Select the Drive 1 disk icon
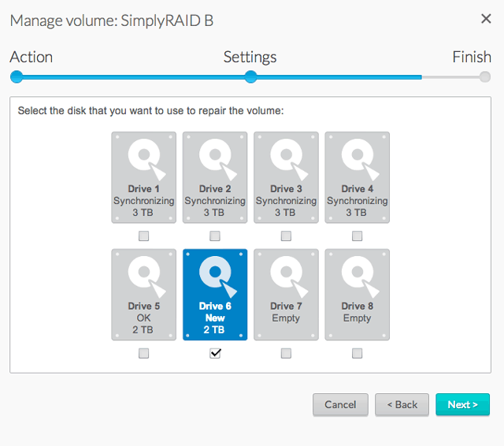This screenshot has width=504, height=446. (143, 177)
